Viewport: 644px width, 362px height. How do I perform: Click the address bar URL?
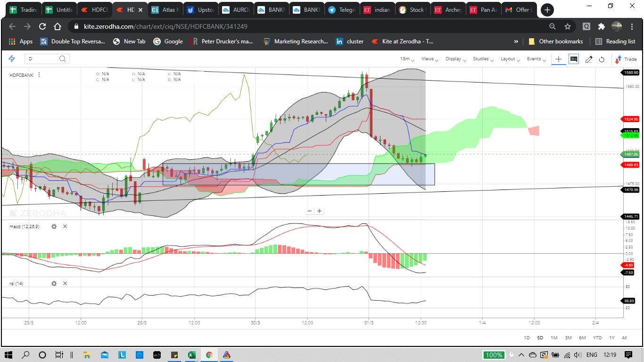pos(165,26)
